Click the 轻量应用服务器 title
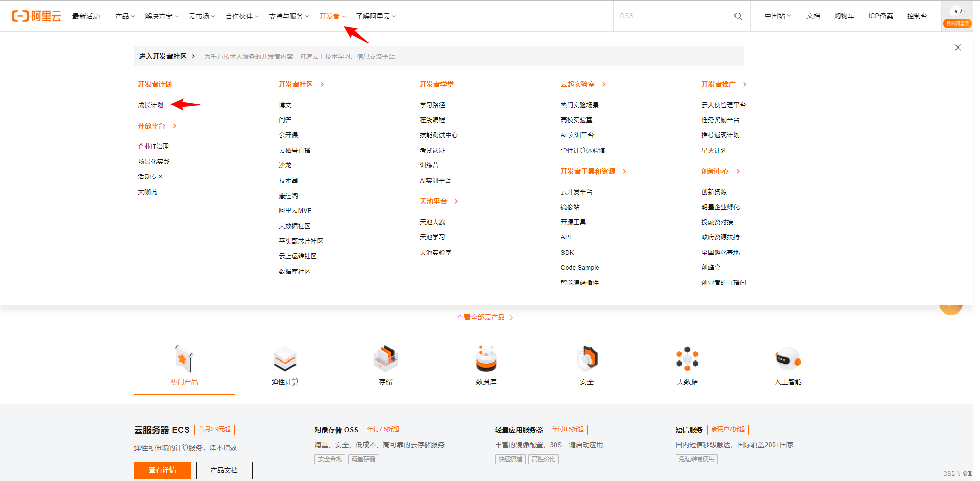This screenshot has width=980, height=481. [519, 430]
